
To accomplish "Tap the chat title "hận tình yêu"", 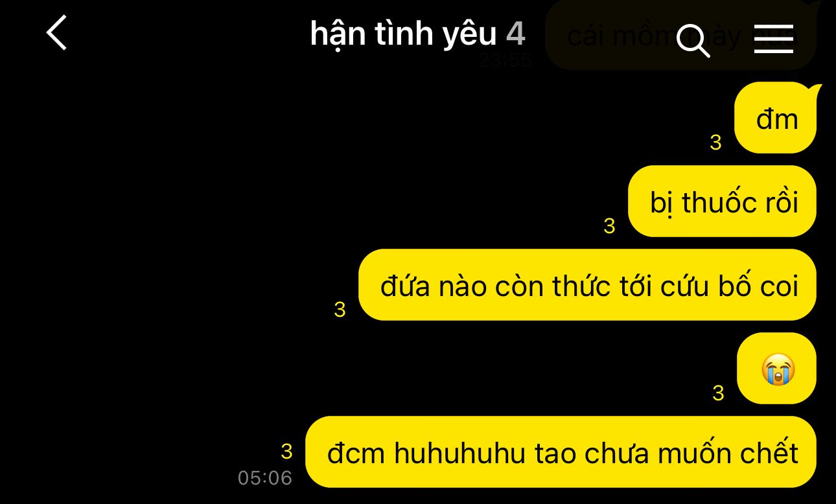I will (x=403, y=34).
